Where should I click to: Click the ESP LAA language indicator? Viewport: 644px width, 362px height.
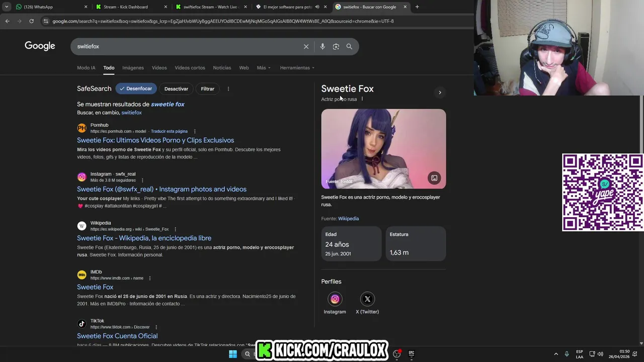pyautogui.click(x=580, y=354)
